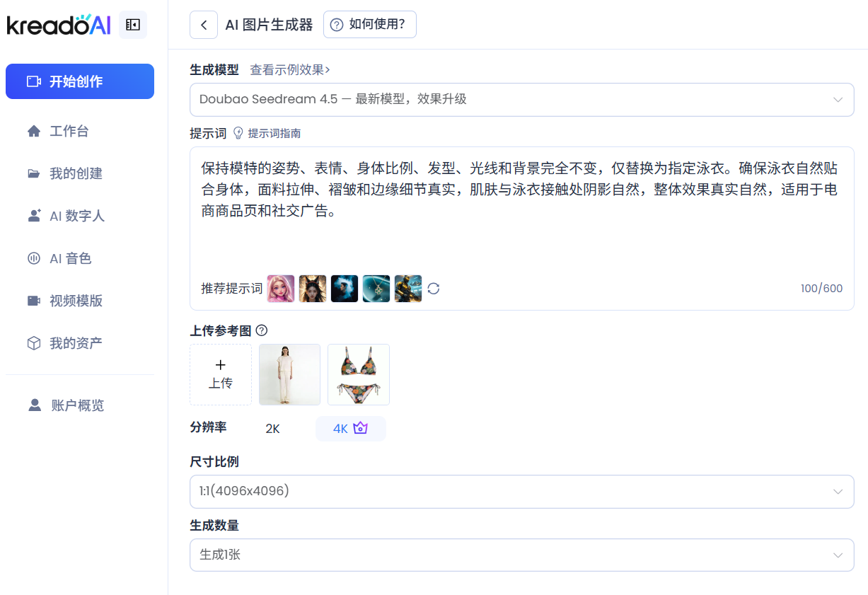The image size is (868, 595).
Task: Expand the 尺寸比例 1:1 dropdown
Action: pos(521,492)
